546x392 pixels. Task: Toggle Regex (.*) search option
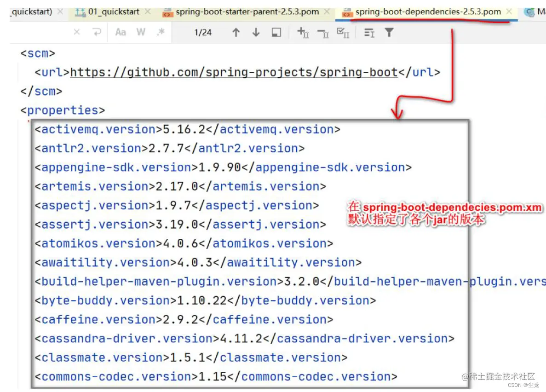click(x=161, y=32)
